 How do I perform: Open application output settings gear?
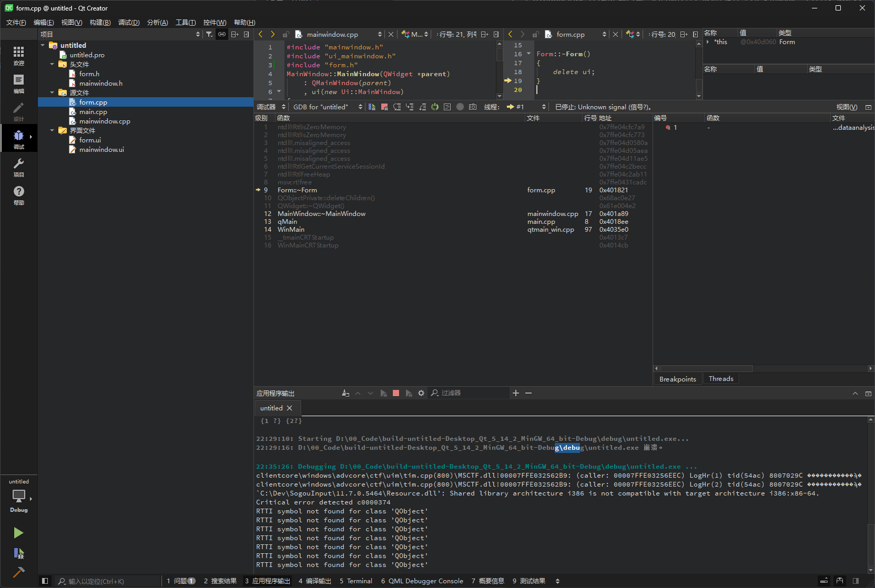[421, 393]
